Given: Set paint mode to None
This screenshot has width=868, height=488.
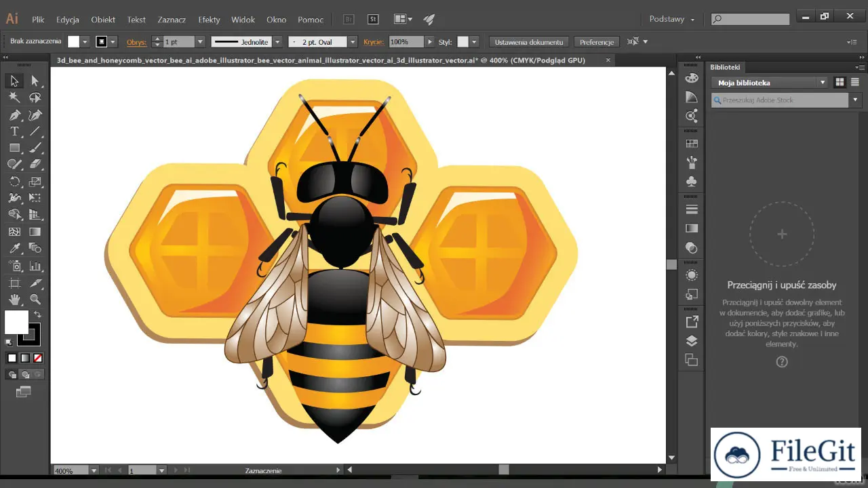Looking at the screenshot, I should [x=38, y=358].
